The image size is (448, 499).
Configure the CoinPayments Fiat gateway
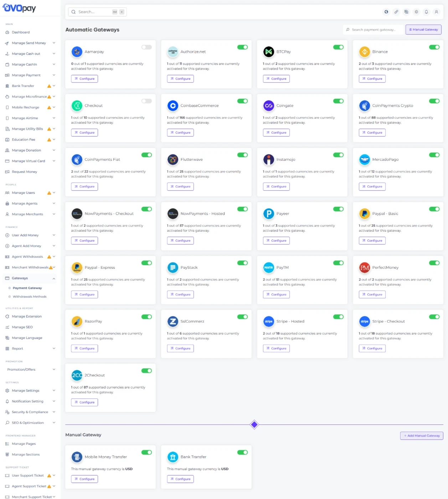pos(84,186)
